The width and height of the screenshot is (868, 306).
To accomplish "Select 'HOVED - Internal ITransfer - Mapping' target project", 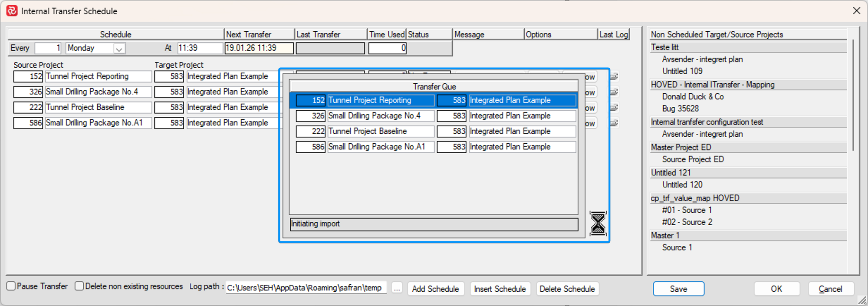I will pos(712,85).
